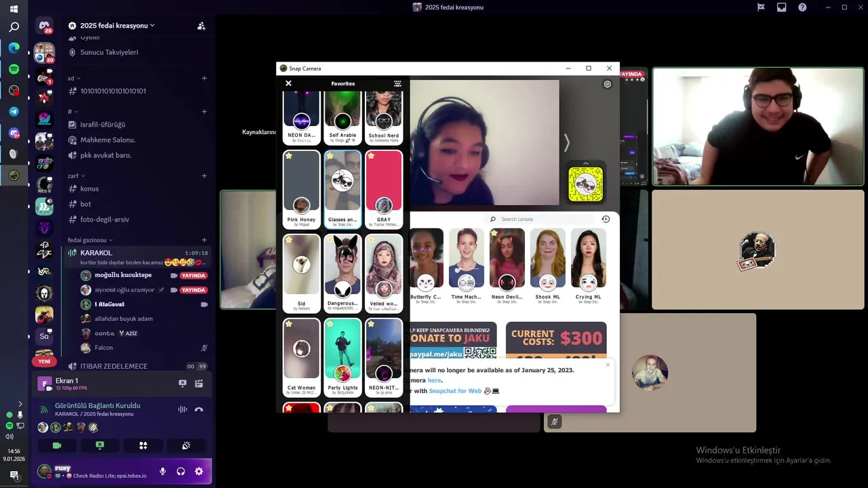This screenshot has width=868, height=488.
Task: Click the paypal.me/jaku donation link
Action: pos(437,353)
